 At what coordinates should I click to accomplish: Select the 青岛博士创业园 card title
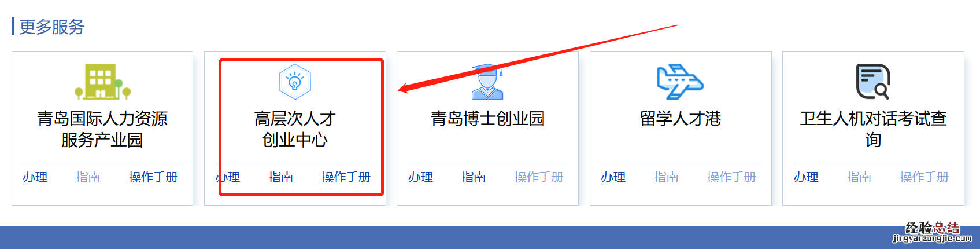click(487, 119)
